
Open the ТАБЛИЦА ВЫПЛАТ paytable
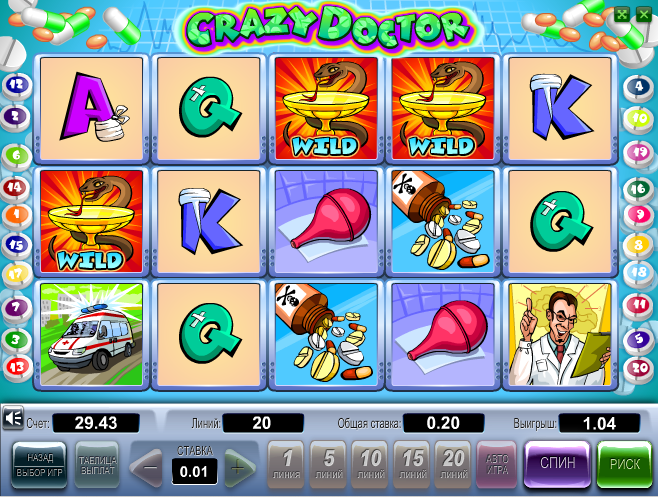97,465
